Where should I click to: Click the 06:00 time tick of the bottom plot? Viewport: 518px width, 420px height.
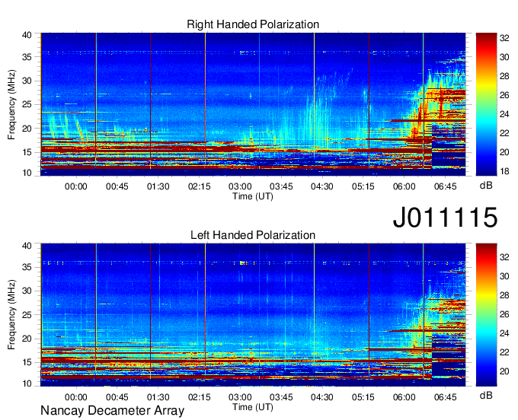pyautogui.click(x=404, y=397)
